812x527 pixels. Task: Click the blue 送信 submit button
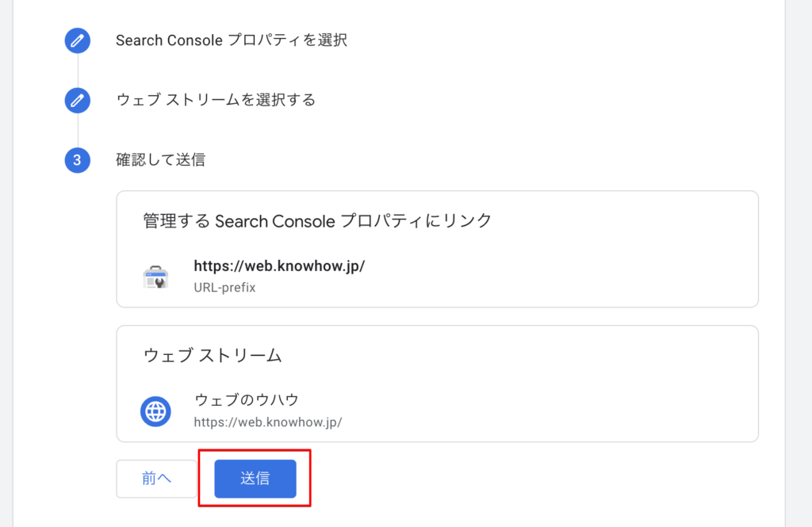click(255, 479)
